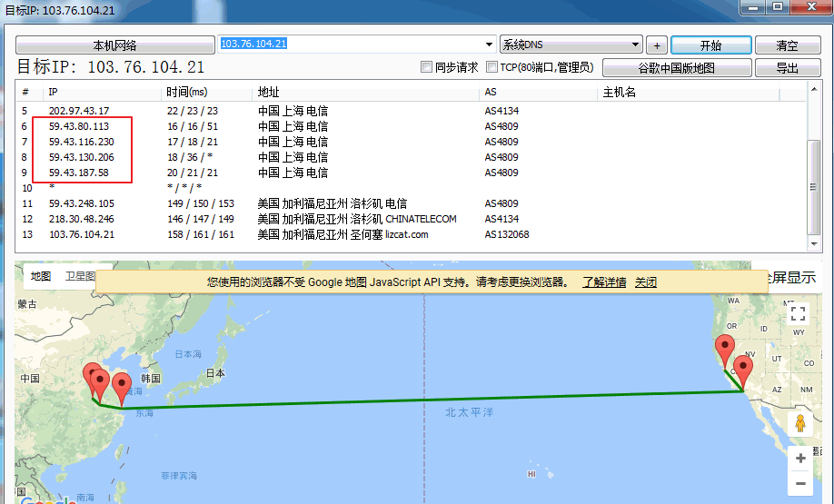Select the final hop 103.76.104.21
The width and height of the screenshot is (834, 504).
point(412,234)
